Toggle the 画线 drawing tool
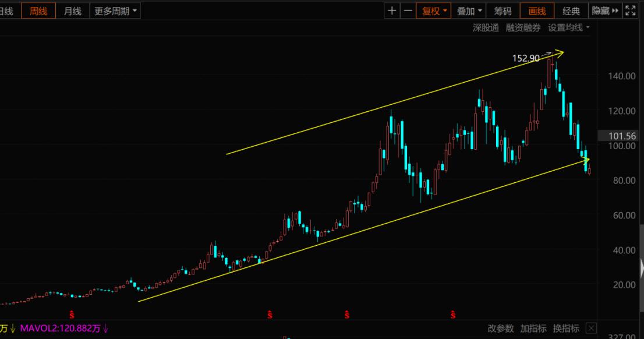This screenshot has width=644, height=339. [x=537, y=11]
